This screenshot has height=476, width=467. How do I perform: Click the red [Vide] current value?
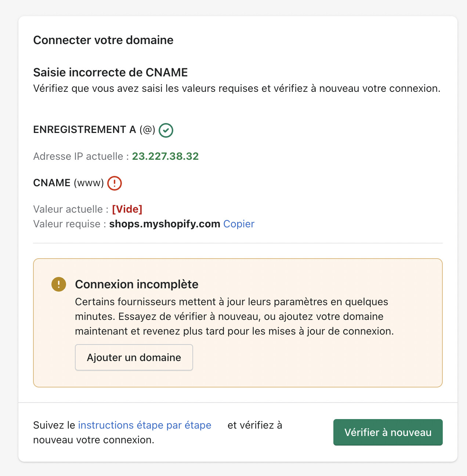(x=127, y=209)
